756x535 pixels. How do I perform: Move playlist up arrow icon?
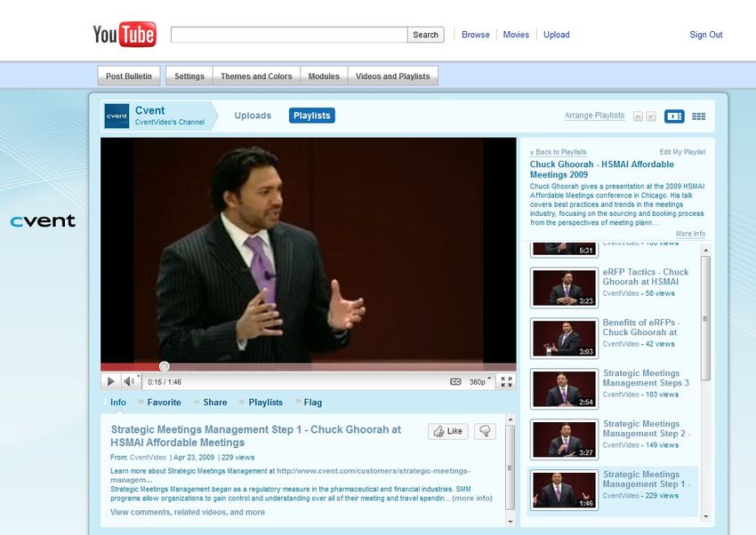(638, 116)
